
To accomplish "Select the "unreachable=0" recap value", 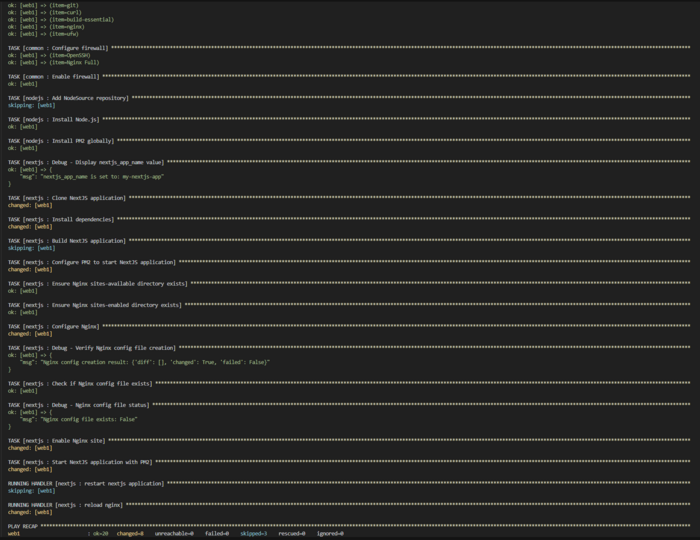I will 174,534.
